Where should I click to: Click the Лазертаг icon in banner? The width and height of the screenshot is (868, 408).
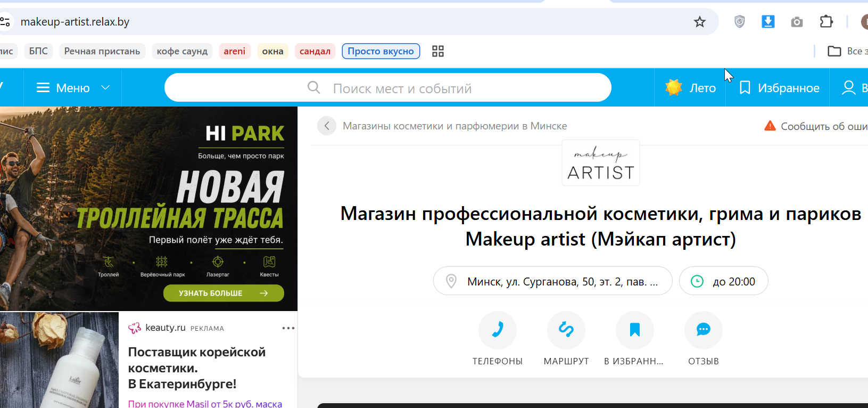218,262
